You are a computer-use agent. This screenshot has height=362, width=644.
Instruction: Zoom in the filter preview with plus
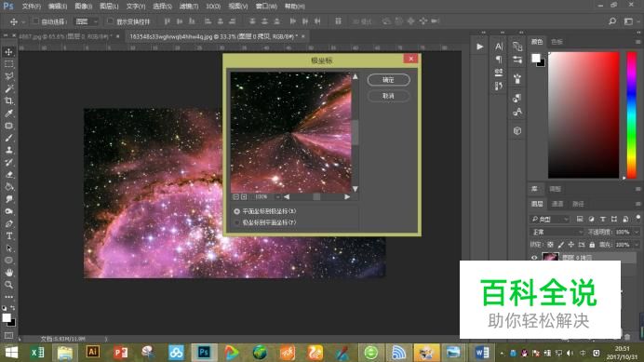244,197
